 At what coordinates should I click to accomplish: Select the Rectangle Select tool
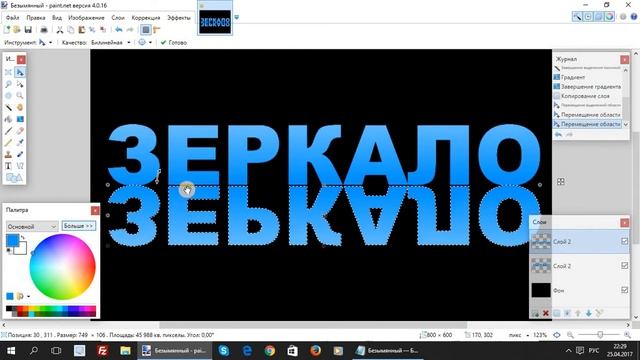tap(8, 73)
